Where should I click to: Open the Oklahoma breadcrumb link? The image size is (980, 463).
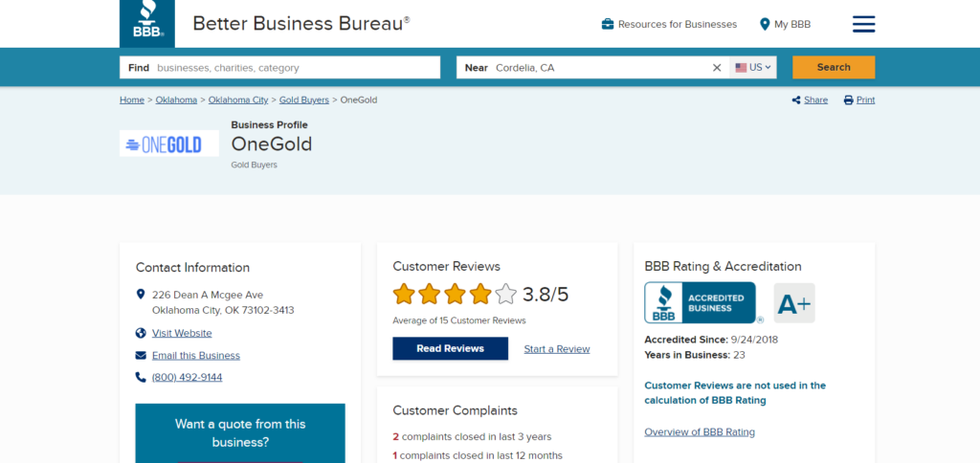point(176,100)
